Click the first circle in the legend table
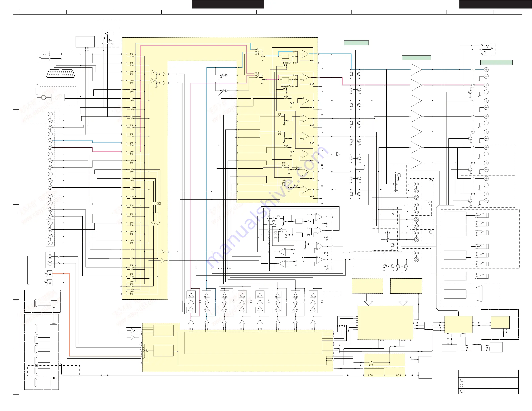Viewport: 532px width, 411px height. click(462, 380)
